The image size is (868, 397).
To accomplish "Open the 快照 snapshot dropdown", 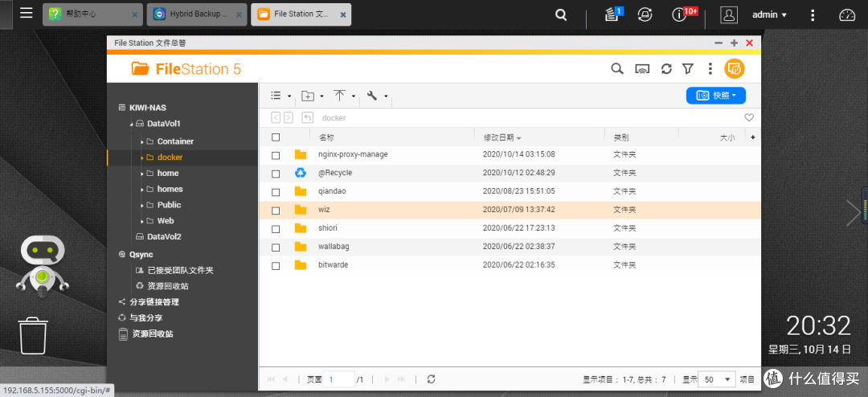I will [x=716, y=96].
